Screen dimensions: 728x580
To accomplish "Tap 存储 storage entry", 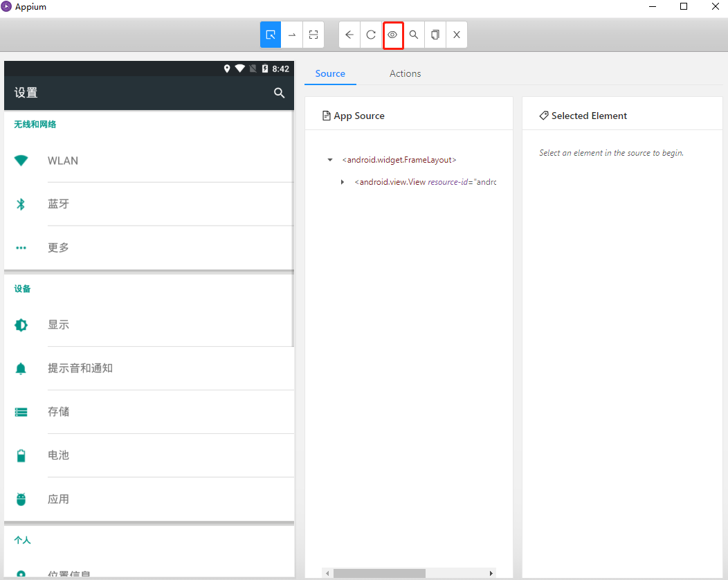I will [149, 412].
